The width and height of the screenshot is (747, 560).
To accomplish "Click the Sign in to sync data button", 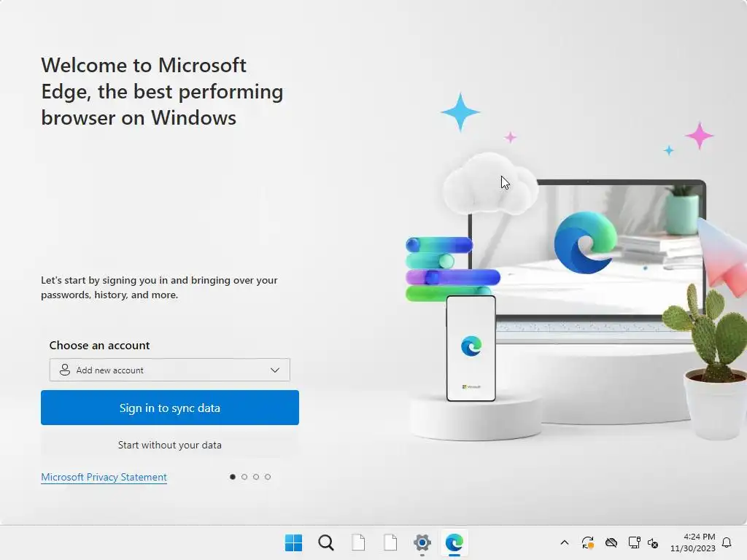I will click(169, 408).
